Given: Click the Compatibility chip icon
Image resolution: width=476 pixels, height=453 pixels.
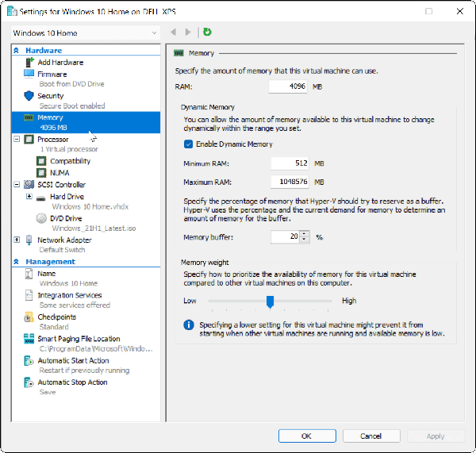Looking at the screenshot, I should (41, 161).
